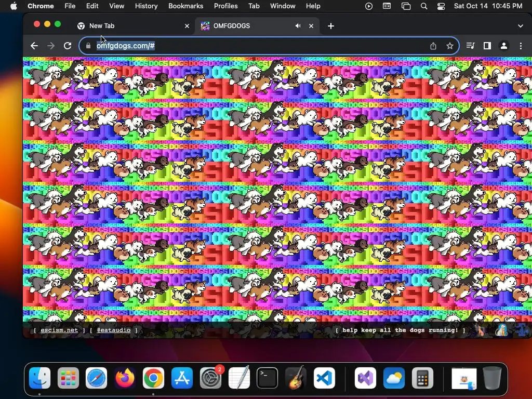
Task: Click the play circle menu bar icon
Action: point(368,6)
